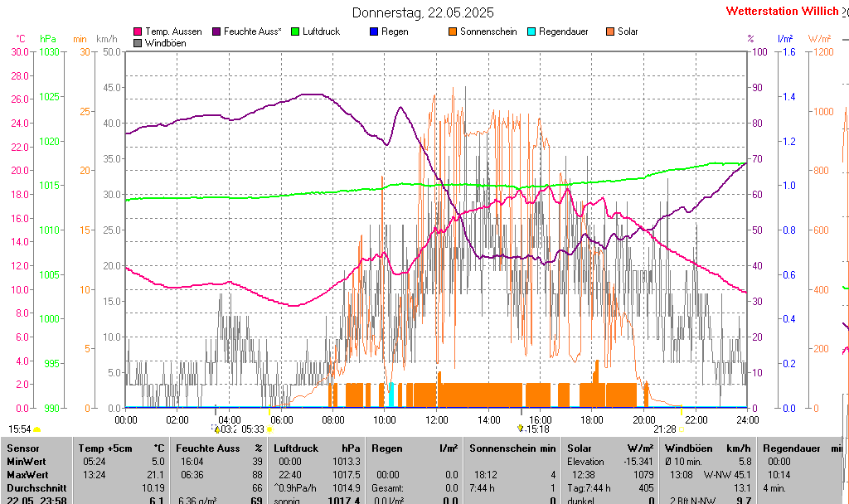Click the 1013.3 minimum pressure value

(347, 462)
